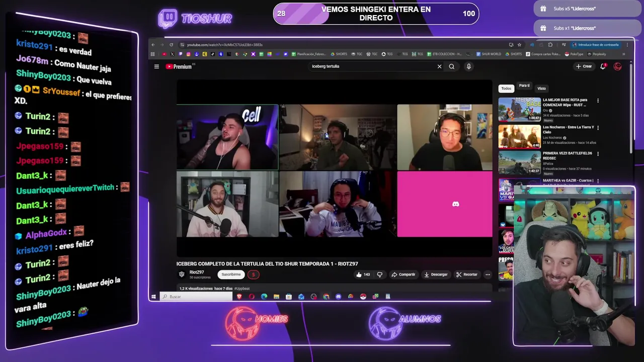Click the Windows Buscar search box
Viewport: 644px width, 362px height.
(197, 297)
